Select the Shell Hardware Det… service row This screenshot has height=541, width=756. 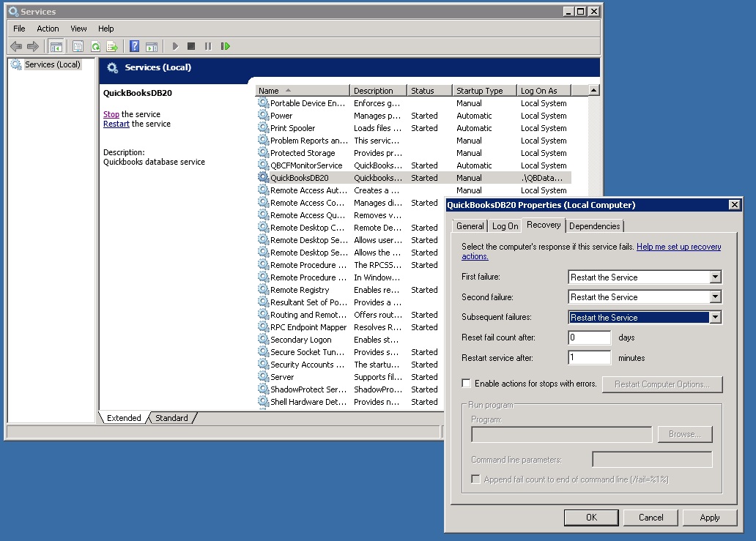point(348,402)
